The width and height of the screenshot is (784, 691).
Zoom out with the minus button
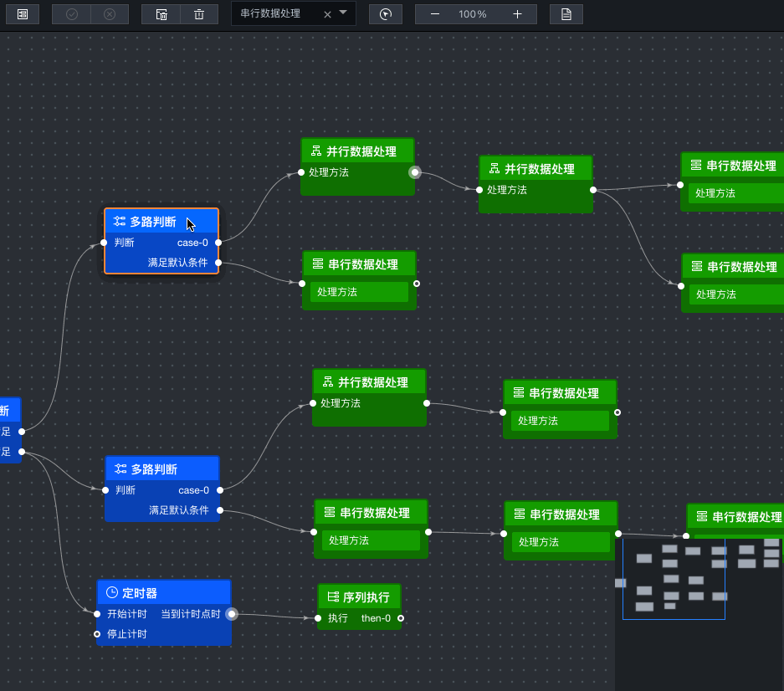[x=435, y=14]
